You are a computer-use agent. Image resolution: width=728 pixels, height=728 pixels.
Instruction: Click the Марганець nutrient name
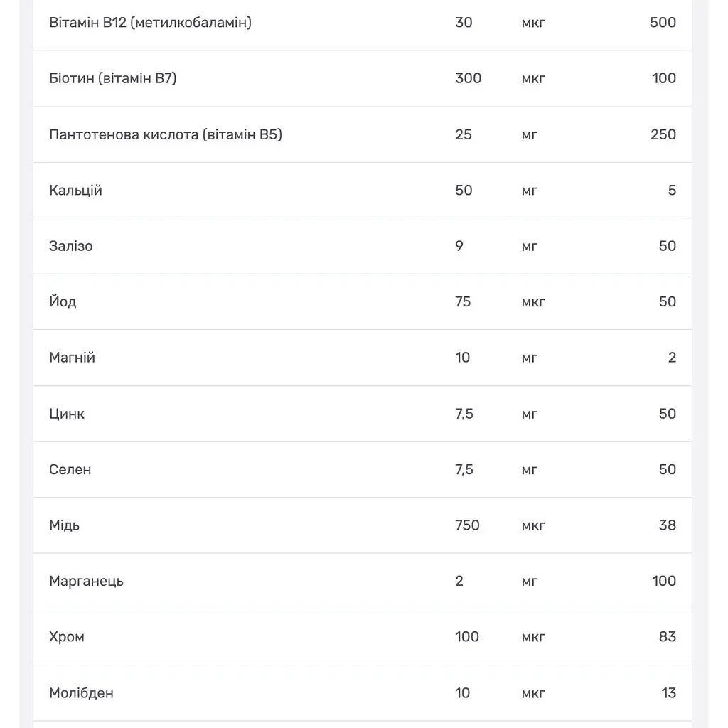click(x=86, y=582)
